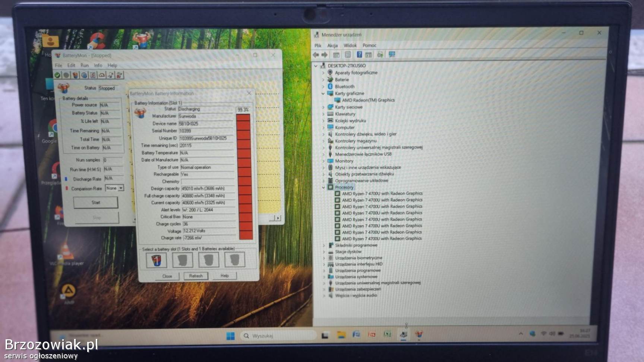Open the Akcja menu in Device Manager
Image resolution: width=644 pixels, height=362 pixels.
tap(332, 45)
